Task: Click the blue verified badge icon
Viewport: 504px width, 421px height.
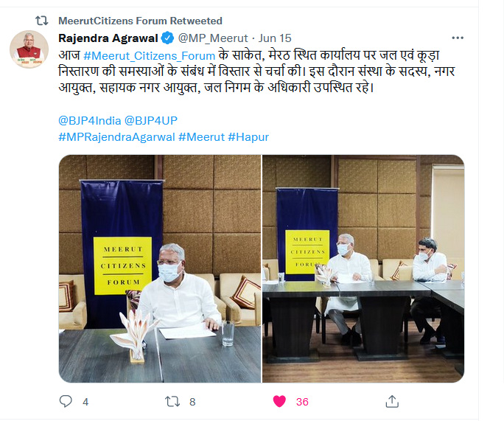Action: [167, 38]
